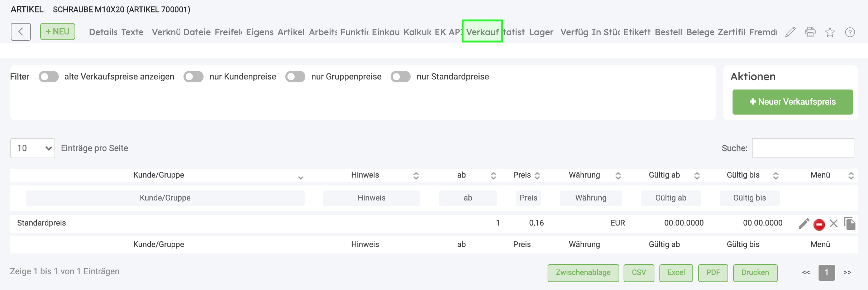
Task: Switch to the Lager tab
Action: pos(541,32)
